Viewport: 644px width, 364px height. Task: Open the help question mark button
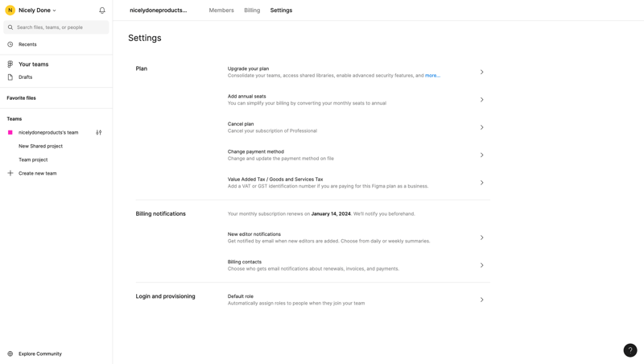point(630,350)
